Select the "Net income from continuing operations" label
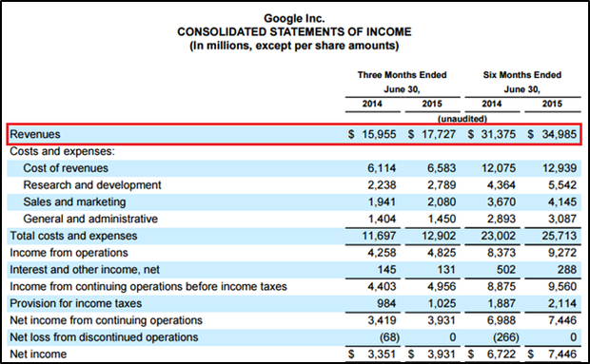The width and height of the screenshot is (590, 364). 107,320
